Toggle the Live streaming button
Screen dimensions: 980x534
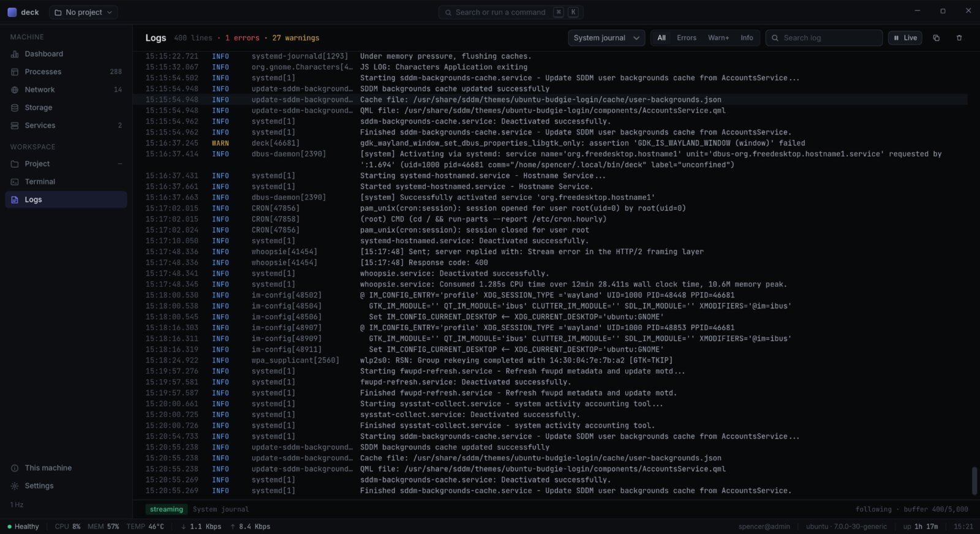click(905, 38)
